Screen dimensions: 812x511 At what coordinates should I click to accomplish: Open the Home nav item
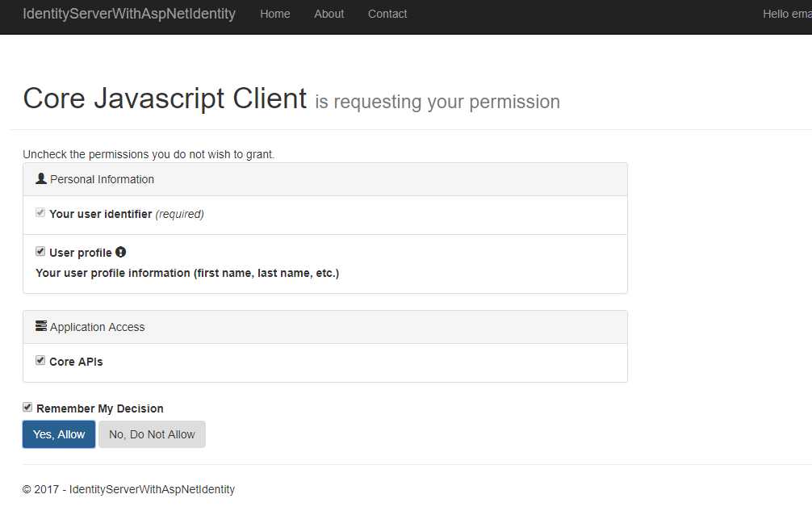pos(275,14)
